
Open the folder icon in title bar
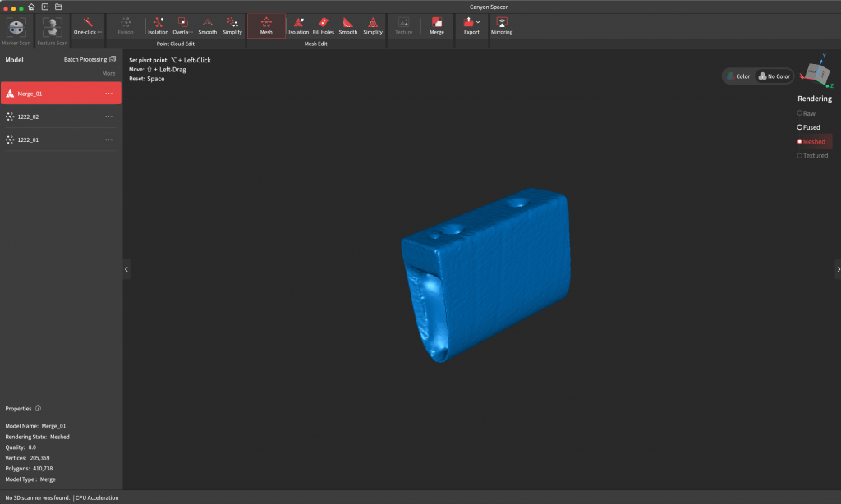coord(58,7)
